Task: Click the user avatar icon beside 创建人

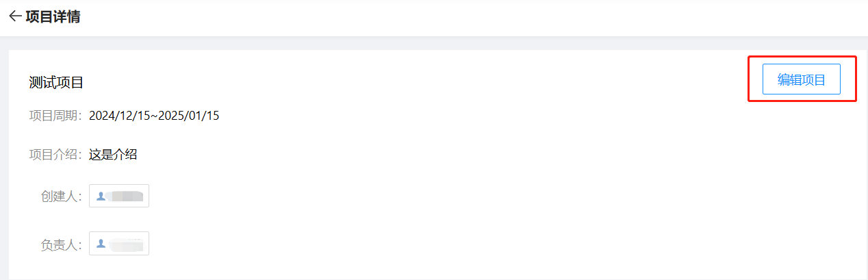Action: pyautogui.click(x=101, y=196)
